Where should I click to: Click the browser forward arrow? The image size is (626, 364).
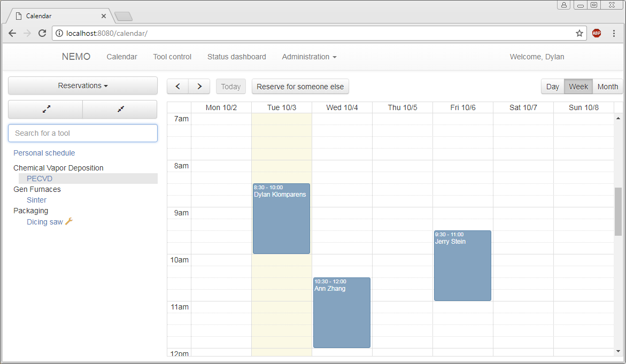click(x=27, y=33)
